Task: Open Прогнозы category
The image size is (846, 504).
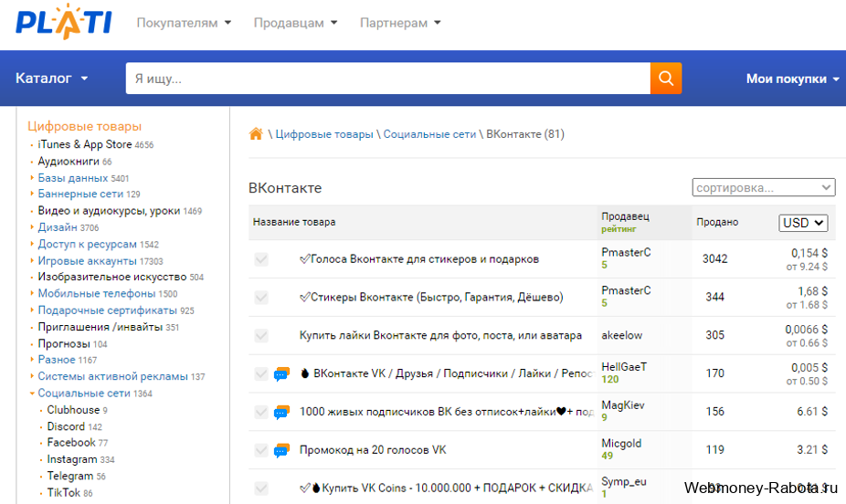Action: (64, 343)
